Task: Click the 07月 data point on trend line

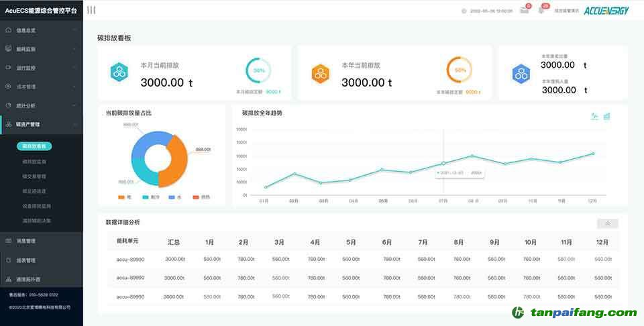Action: pos(443,163)
